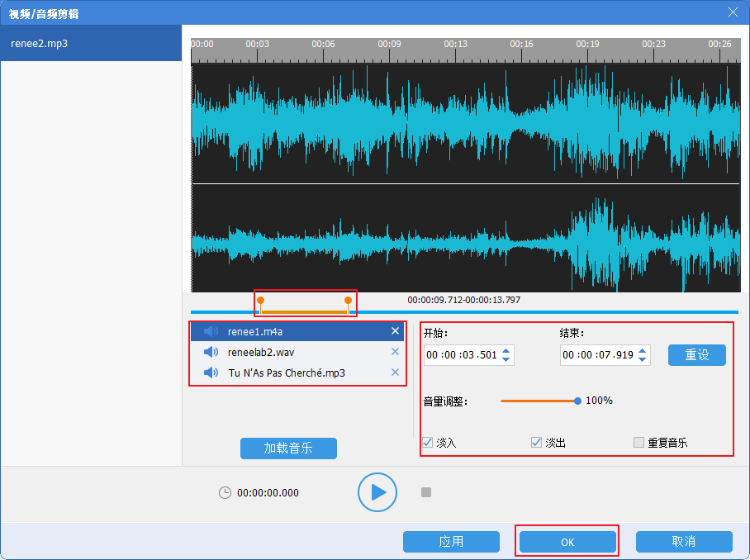Select reneelab2.wav in the music list
The image size is (750, 560).
(x=261, y=353)
